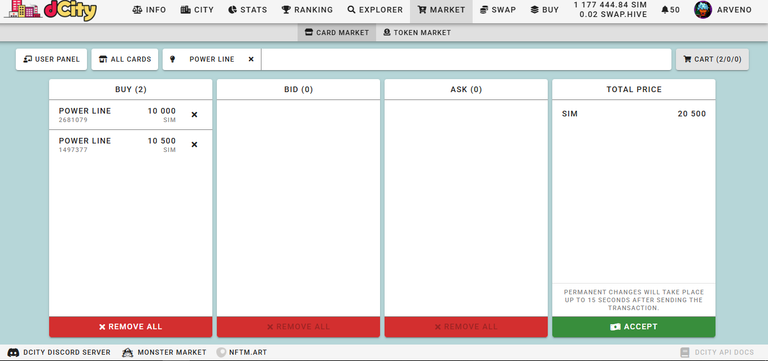Click the ARVENO profile avatar

702,10
